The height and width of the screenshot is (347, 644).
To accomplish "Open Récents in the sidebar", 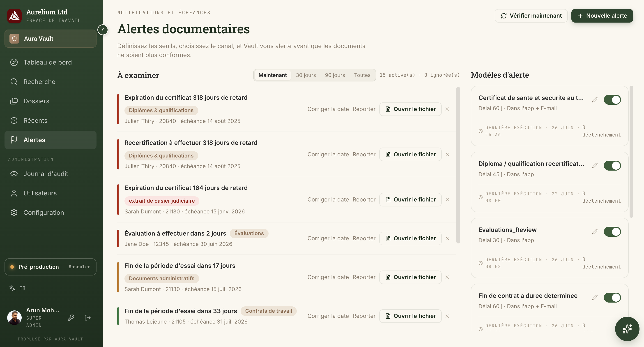I will (x=51, y=120).
